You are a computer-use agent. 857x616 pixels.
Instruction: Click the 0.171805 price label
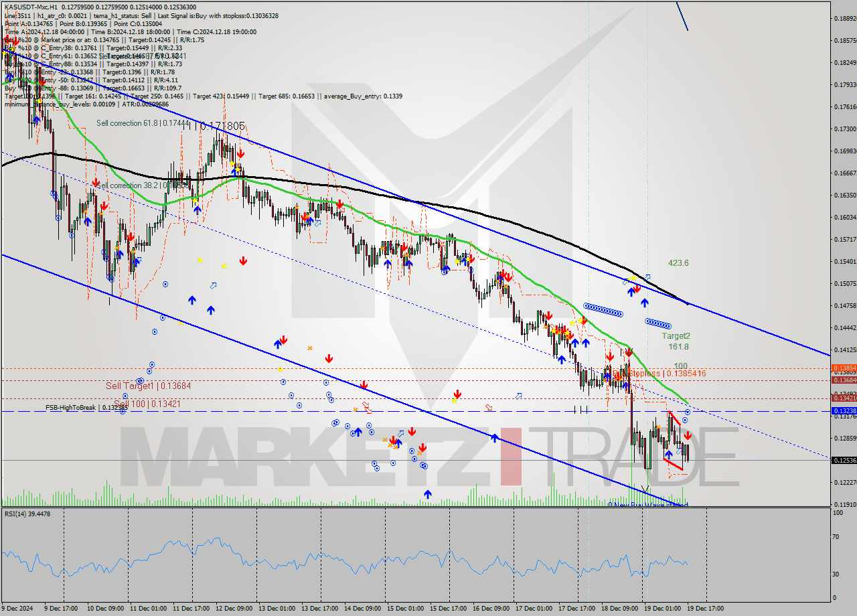[223, 126]
